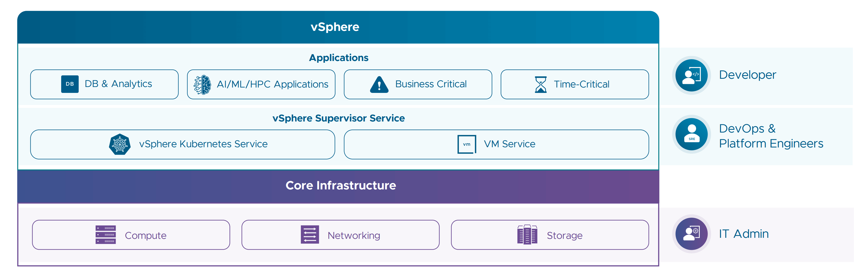Click the Compute server rack icon
This screenshot has width=868, height=271.
click(x=105, y=235)
